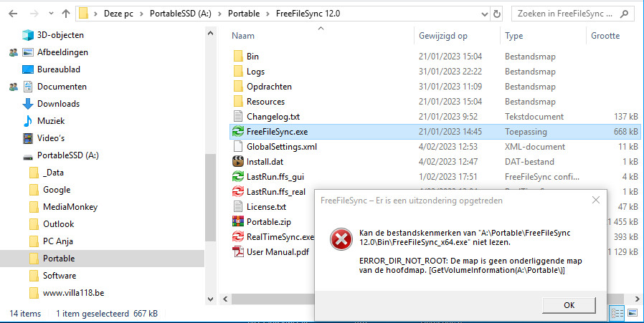Sort by Type column header

click(x=513, y=36)
